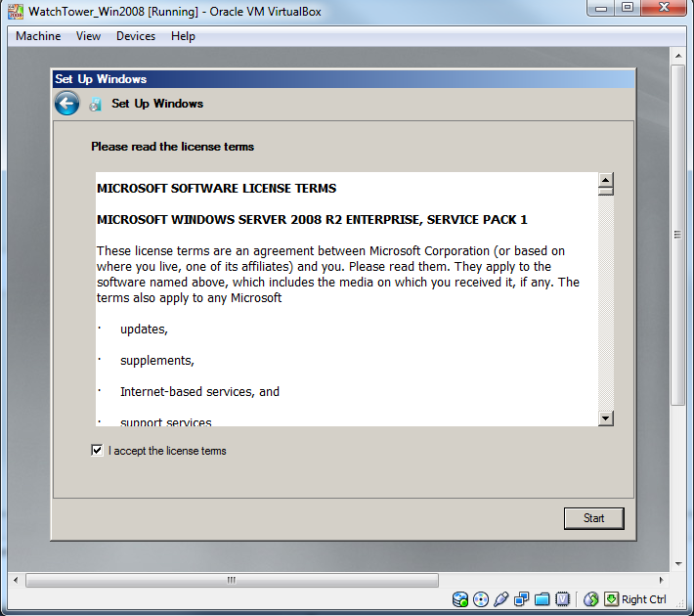
Task: Click the green arrow keyboard capture icon
Action: tap(611, 598)
